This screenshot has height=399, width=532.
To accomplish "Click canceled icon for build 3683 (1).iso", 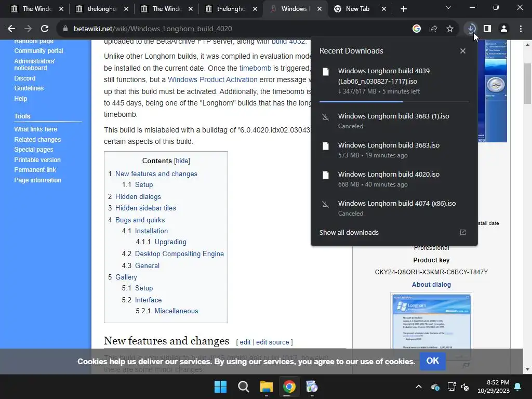I will coord(326,117).
